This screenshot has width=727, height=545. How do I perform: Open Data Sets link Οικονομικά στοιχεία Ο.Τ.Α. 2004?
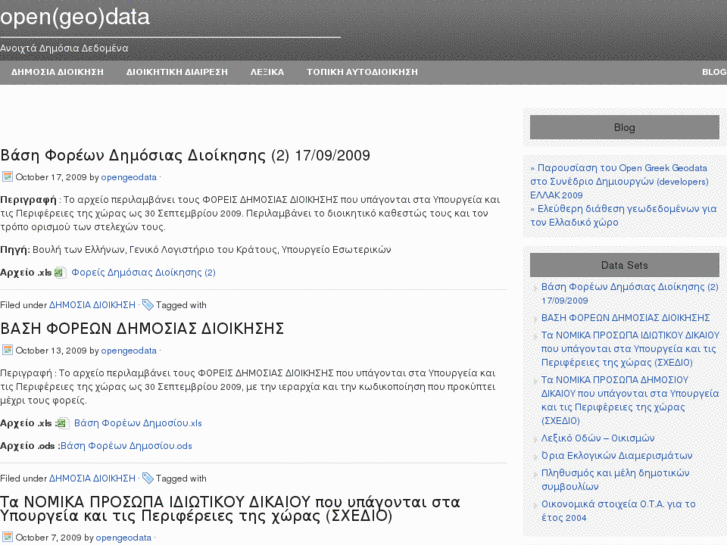(619, 511)
